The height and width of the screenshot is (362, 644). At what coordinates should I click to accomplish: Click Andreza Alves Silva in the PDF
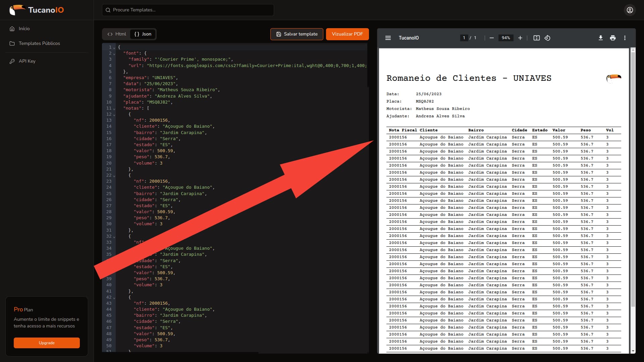click(440, 116)
